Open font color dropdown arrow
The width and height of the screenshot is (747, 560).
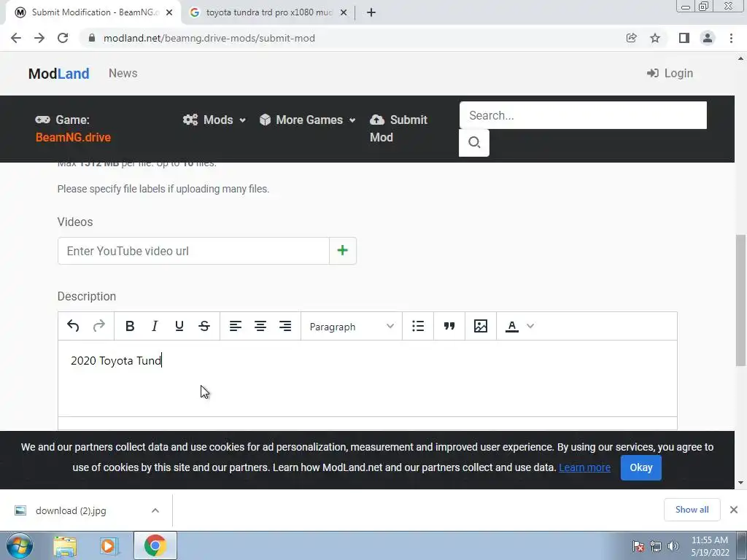[x=530, y=326]
